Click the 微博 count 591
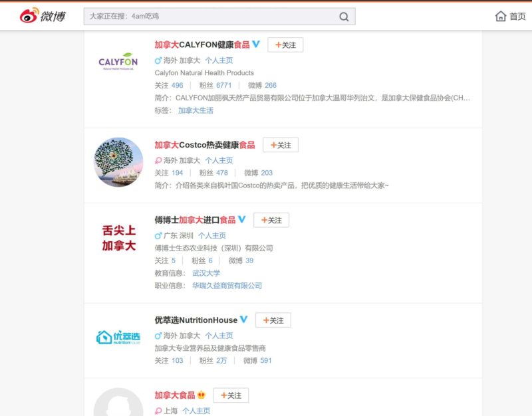Screen dimensions: 532x416 coord(265,360)
